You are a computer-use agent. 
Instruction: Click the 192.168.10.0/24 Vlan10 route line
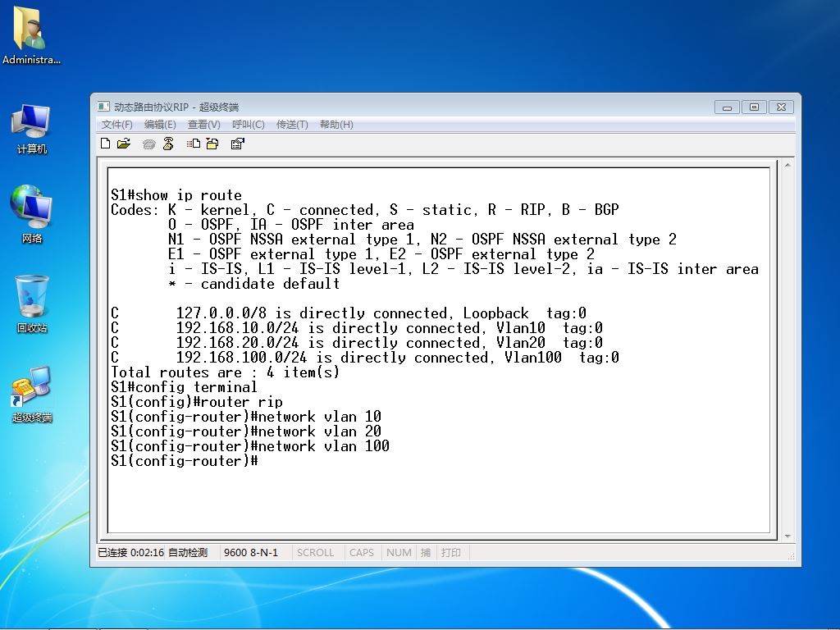[x=357, y=328]
